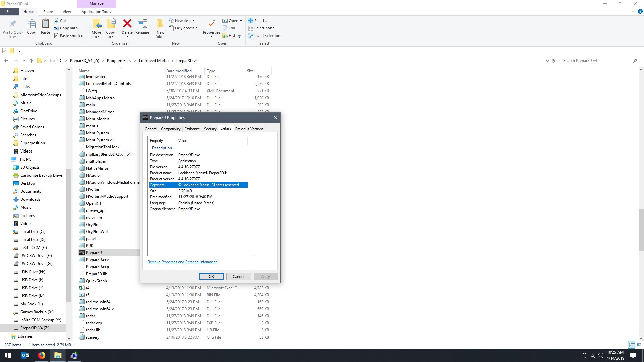644x362 pixels.
Task: Click Paste shortcut in ribbon
Action: 69,36
